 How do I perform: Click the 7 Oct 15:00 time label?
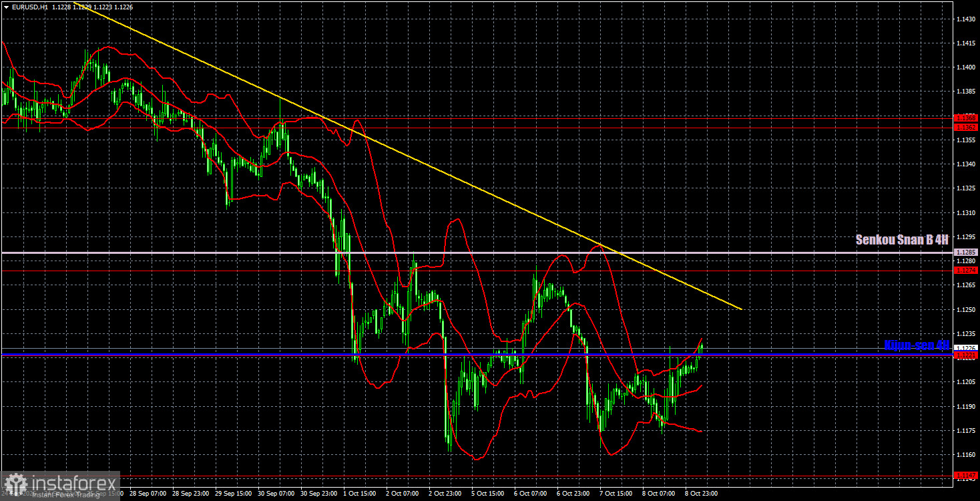click(617, 494)
